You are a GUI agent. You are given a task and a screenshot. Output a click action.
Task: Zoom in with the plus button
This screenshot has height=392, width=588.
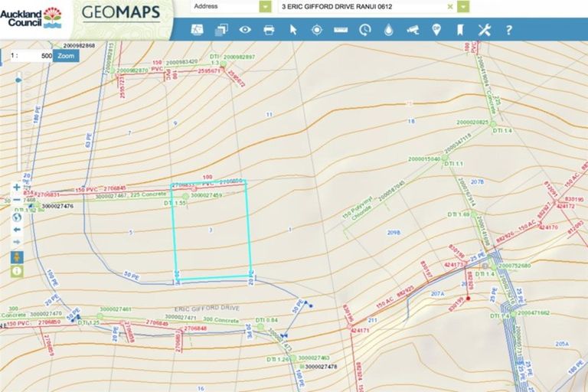(x=17, y=187)
